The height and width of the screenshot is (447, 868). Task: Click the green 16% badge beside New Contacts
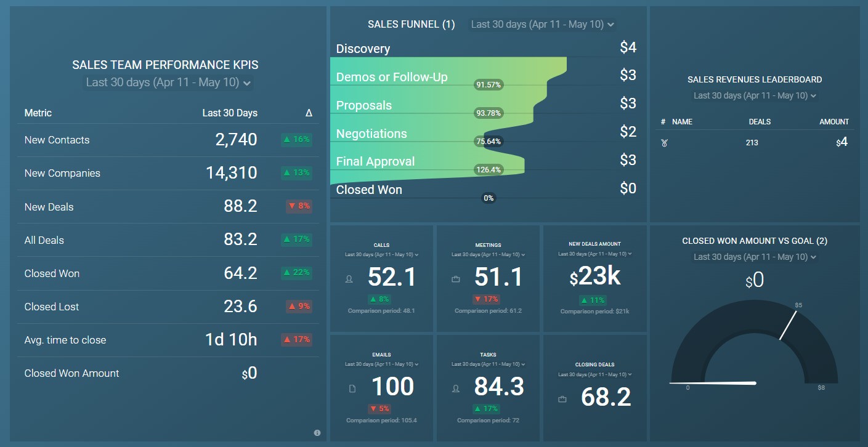click(296, 139)
